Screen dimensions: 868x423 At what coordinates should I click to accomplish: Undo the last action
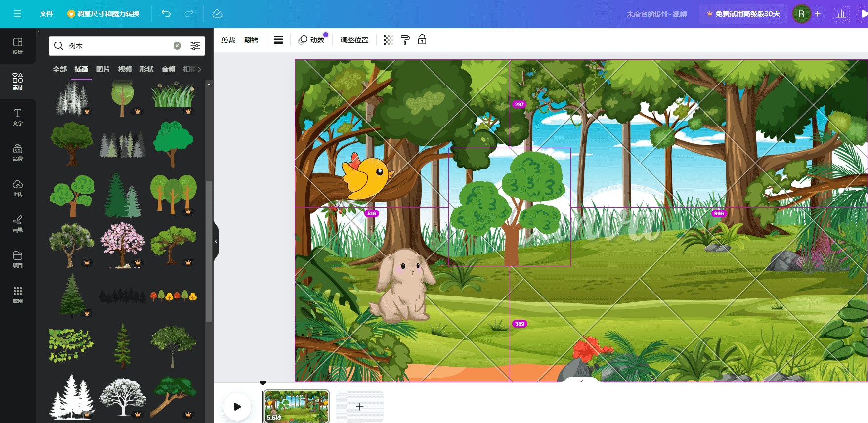(x=166, y=14)
